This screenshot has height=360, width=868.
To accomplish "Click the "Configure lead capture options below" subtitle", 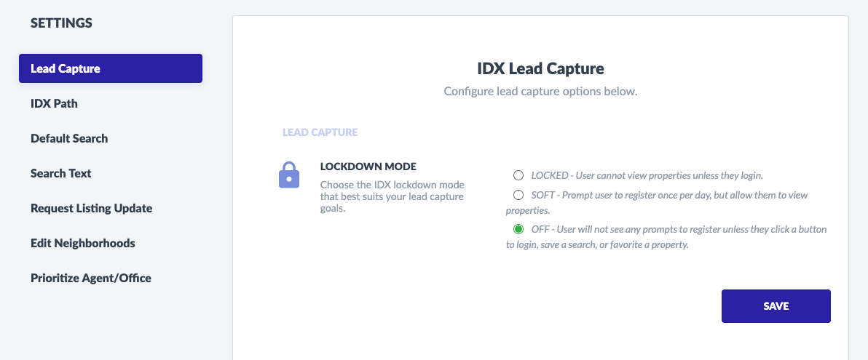I will point(540,91).
